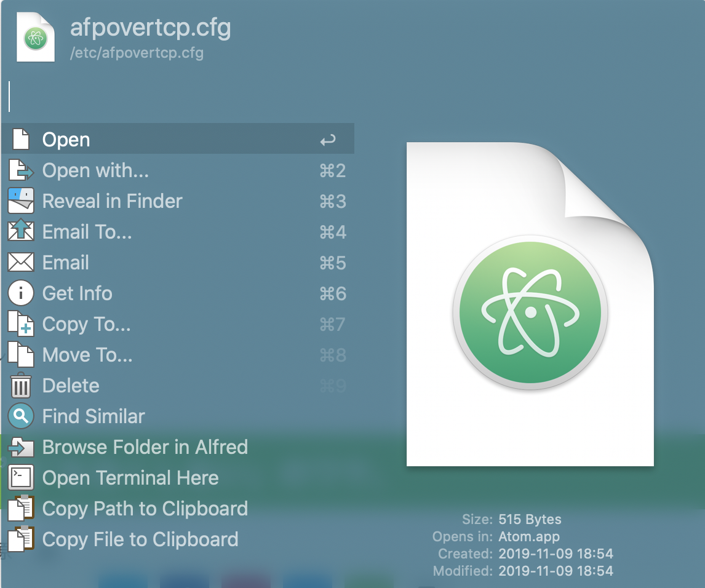Select Browse Folder in Alfred
This screenshot has width=705, height=588.
(x=178, y=447)
